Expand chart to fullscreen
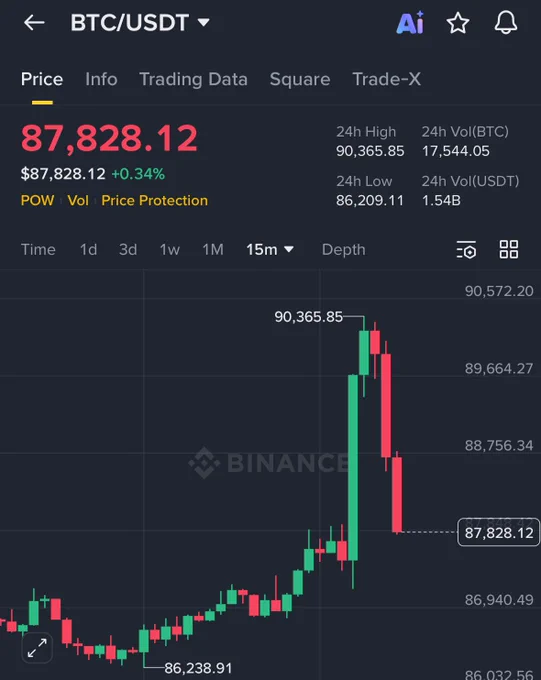Screen dimensions: 541x680 pos(37,648)
